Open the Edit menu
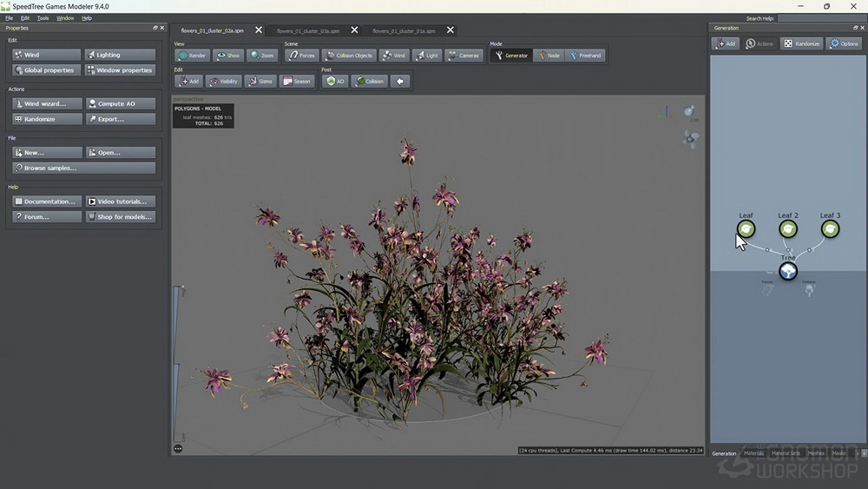Viewport: 868px width, 489px height. point(25,18)
